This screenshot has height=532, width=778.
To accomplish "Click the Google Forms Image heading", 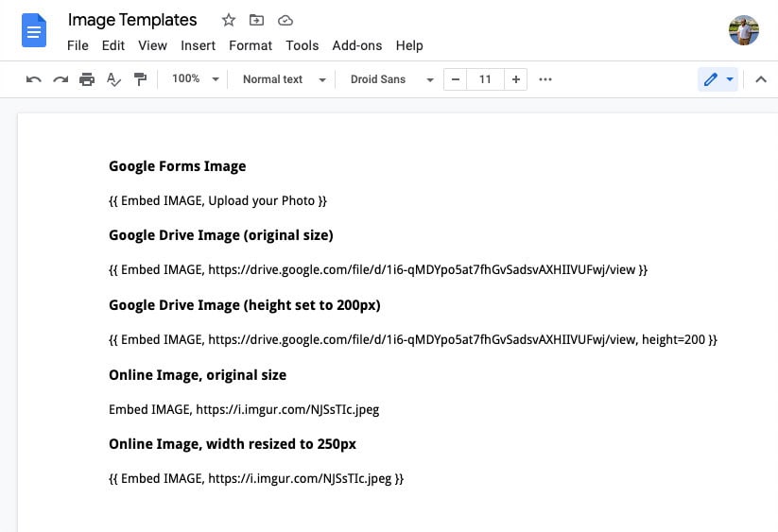I will pos(177,166).
